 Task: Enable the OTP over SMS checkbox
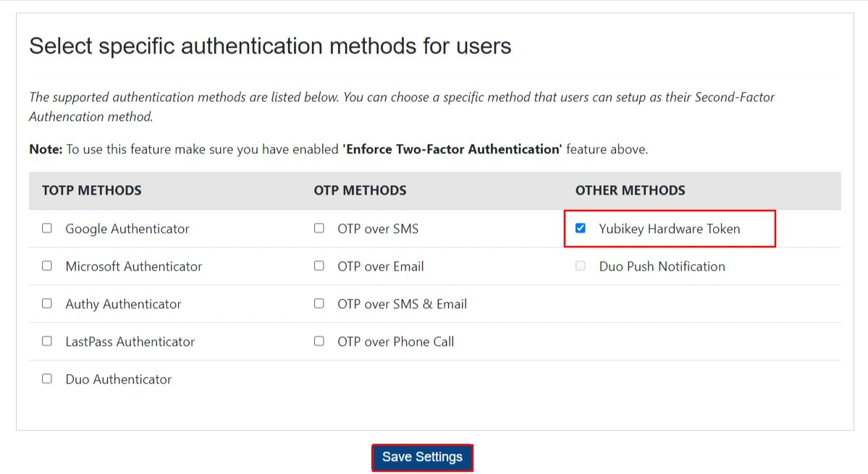pyautogui.click(x=319, y=229)
